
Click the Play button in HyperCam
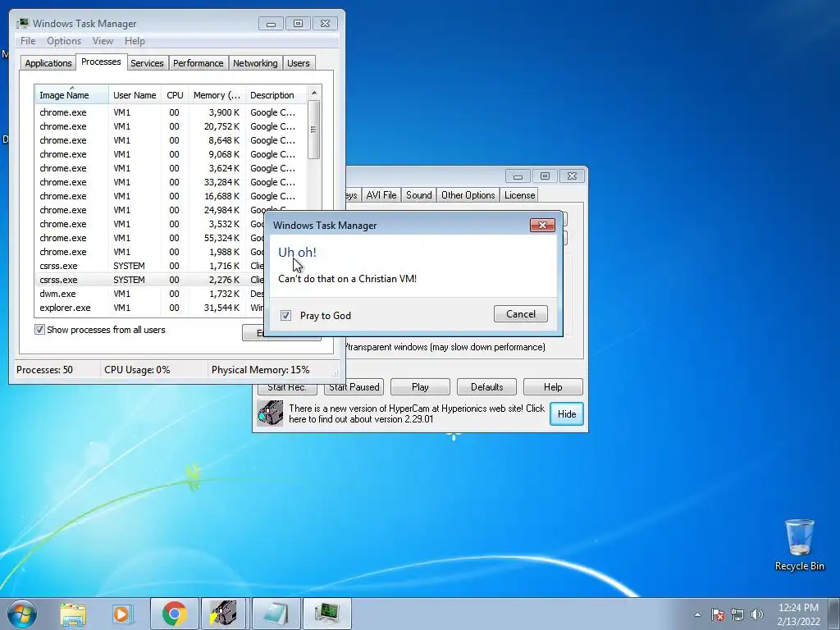(x=420, y=387)
